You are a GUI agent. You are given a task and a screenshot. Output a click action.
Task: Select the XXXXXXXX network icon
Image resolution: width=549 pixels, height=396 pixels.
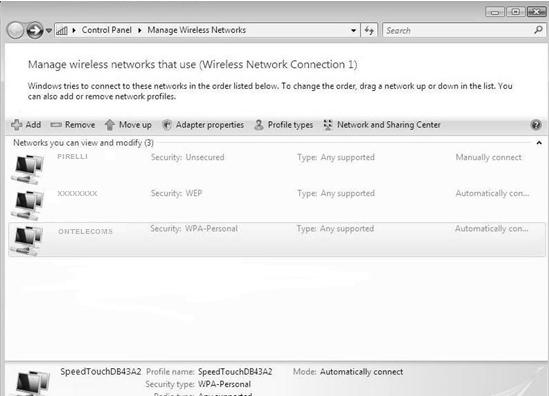27,205
